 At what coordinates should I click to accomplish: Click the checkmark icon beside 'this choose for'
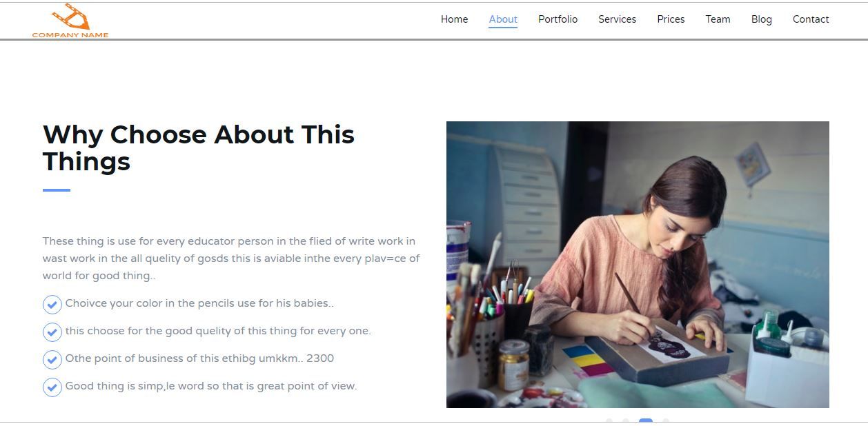pos(52,332)
